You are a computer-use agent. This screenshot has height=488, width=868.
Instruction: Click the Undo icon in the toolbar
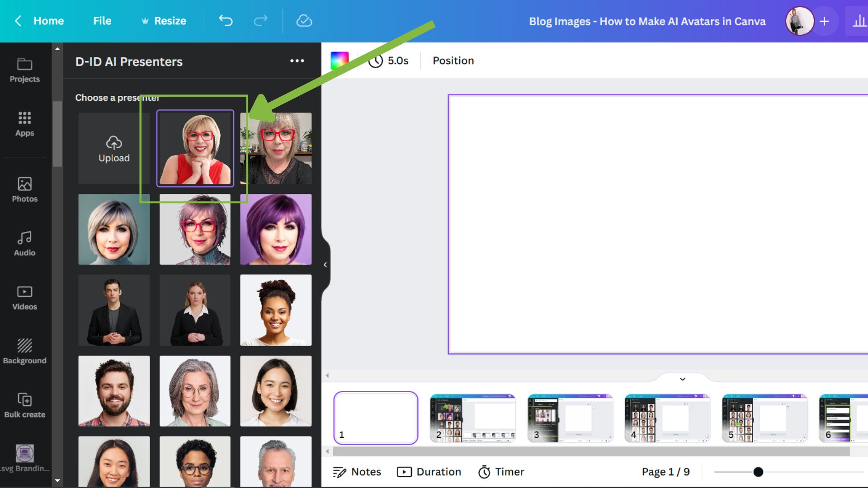pyautogui.click(x=226, y=21)
